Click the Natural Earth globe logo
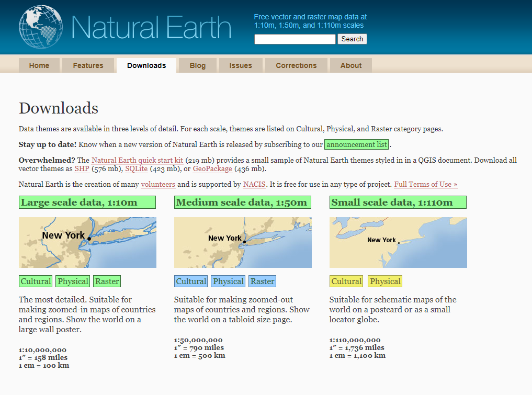The height and width of the screenshot is (395, 532). click(x=40, y=27)
